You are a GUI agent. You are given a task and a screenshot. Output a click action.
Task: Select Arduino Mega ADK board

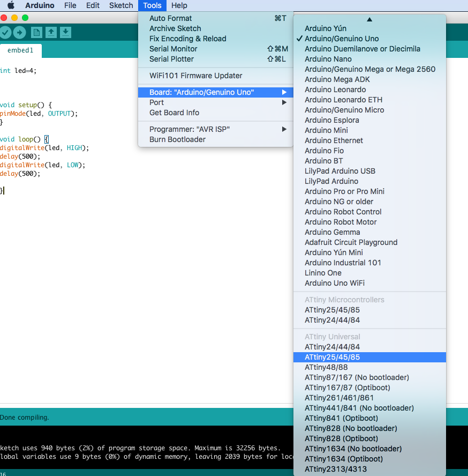[x=369, y=79]
